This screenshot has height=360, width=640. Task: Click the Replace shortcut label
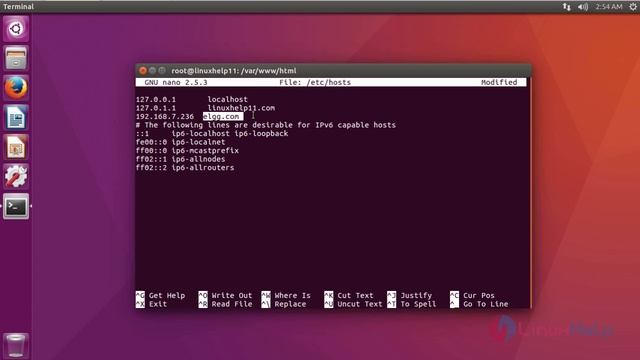tap(290, 304)
